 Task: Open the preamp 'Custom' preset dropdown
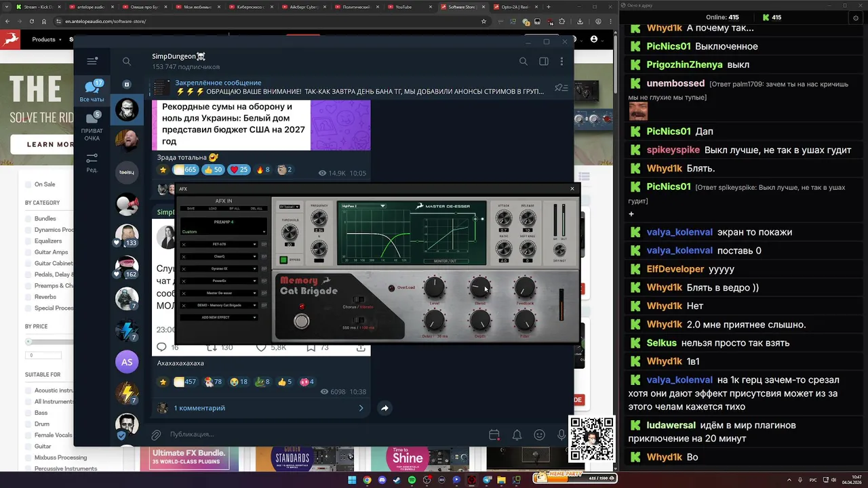pyautogui.click(x=224, y=232)
